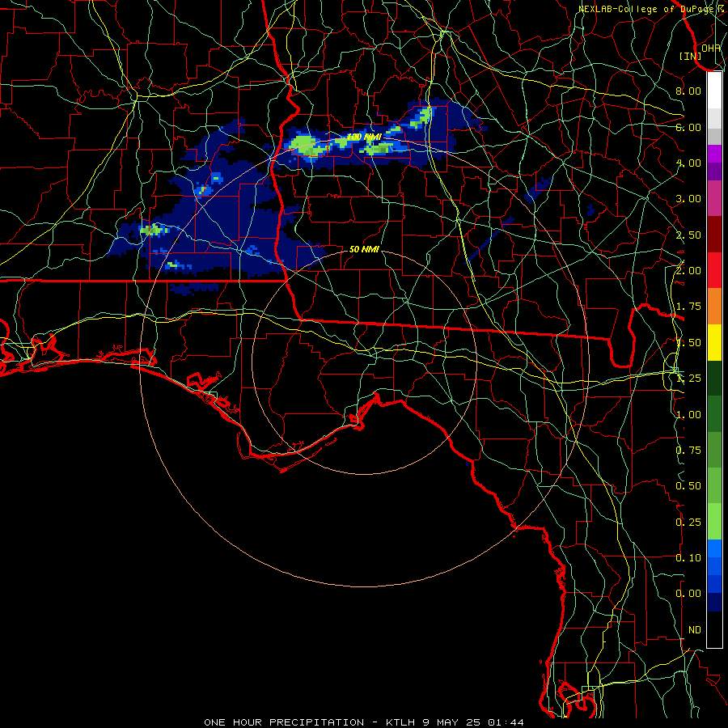Select the pink swatch beside 3.00
The width and height of the screenshot is (728, 728).
[714, 199]
